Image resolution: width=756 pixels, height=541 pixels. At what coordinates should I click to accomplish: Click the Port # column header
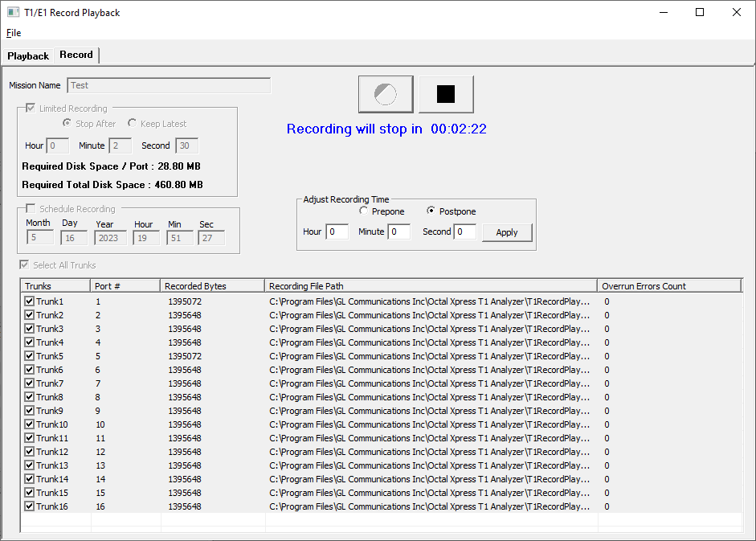125,286
